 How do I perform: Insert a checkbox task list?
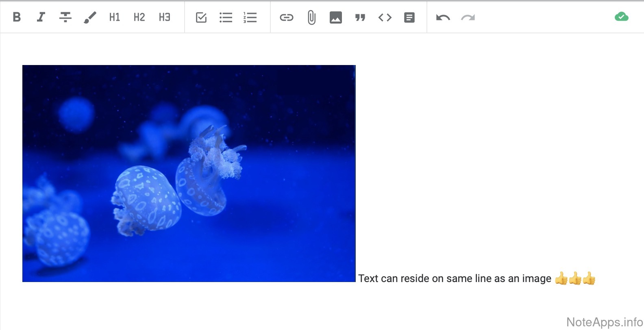tap(201, 17)
